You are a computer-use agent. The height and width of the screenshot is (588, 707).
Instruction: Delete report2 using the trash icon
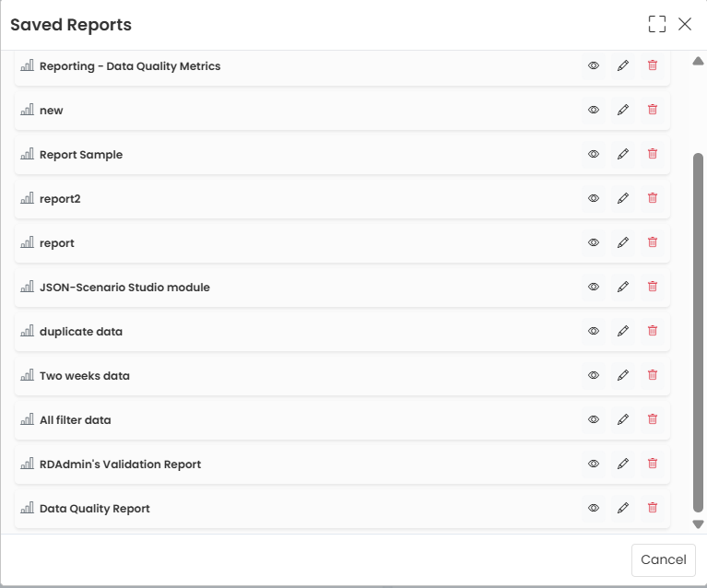652,198
